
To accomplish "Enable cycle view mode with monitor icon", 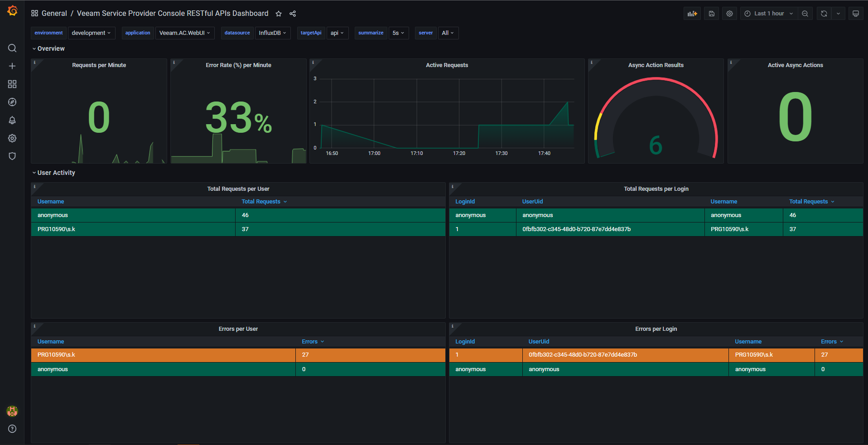I will tap(855, 13).
